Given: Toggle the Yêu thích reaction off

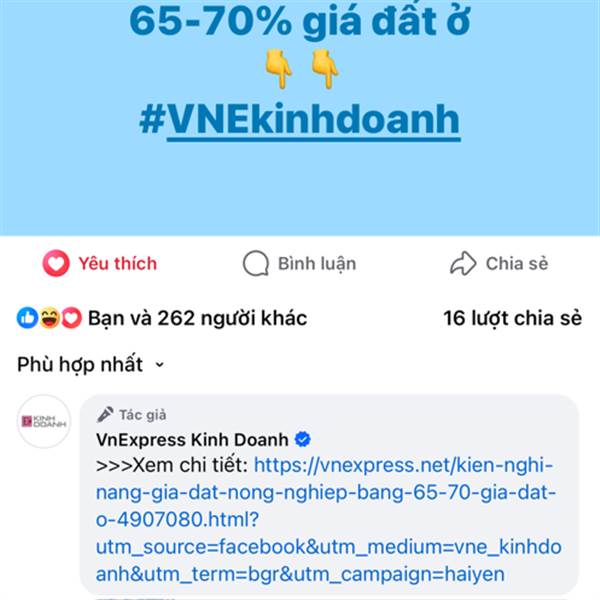Looking at the screenshot, I should point(100,263).
